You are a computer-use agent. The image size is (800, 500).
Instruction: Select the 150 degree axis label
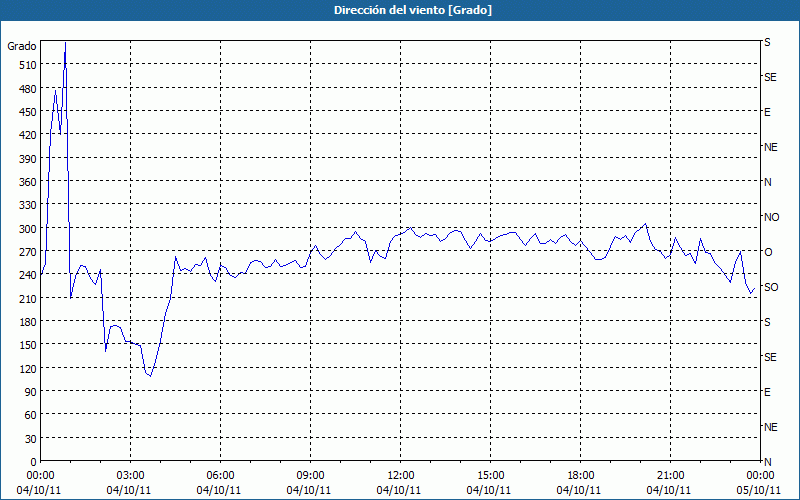28,345
